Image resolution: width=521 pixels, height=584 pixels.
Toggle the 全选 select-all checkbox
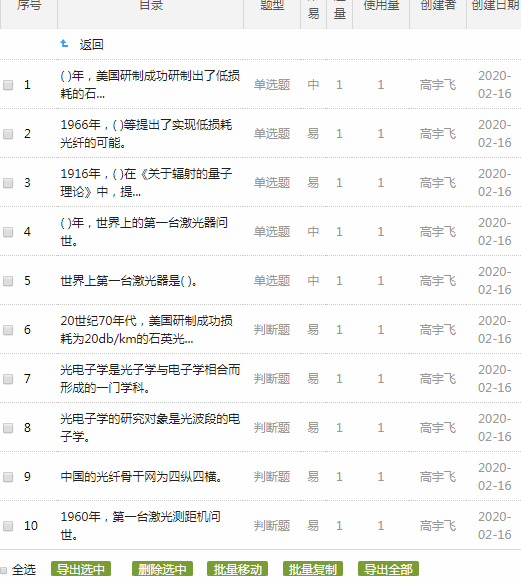[x=4, y=570]
